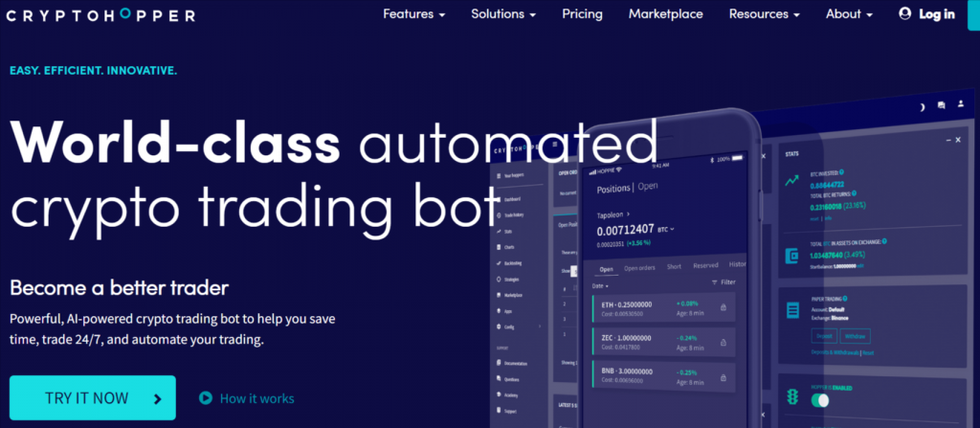
Task: Toggle the Hopper is Enabled switch
Action: pos(819,400)
